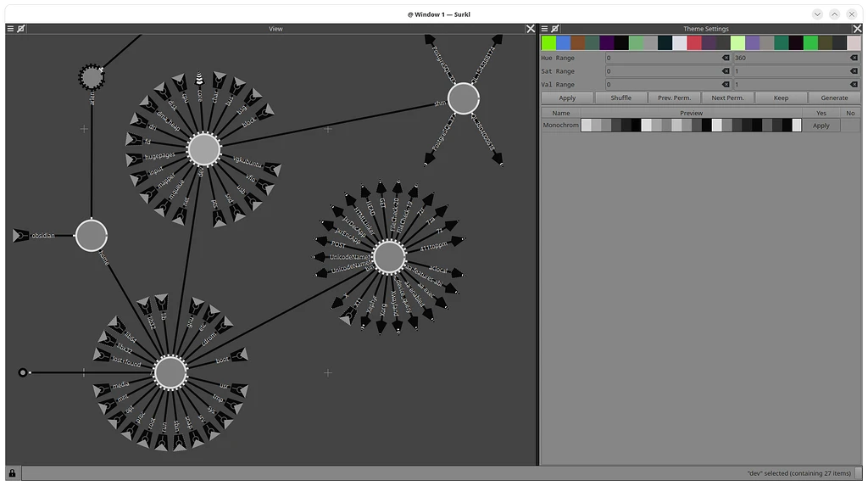Screen dimensions: 868x486
Task: Close the View panel
Action: tap(531, 29)
